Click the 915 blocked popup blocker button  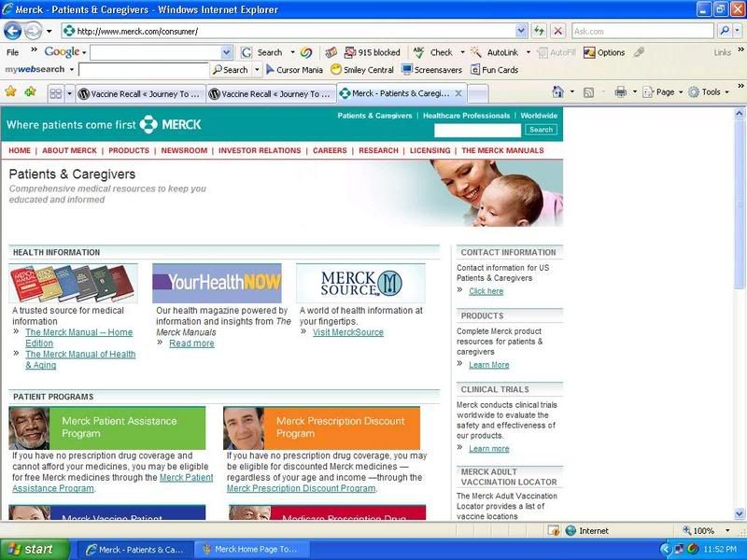click(x=372, y=52)
